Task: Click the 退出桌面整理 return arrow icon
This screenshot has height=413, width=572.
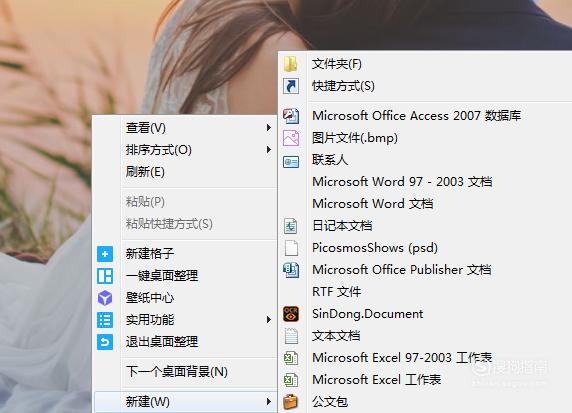Action: (105, 342)
